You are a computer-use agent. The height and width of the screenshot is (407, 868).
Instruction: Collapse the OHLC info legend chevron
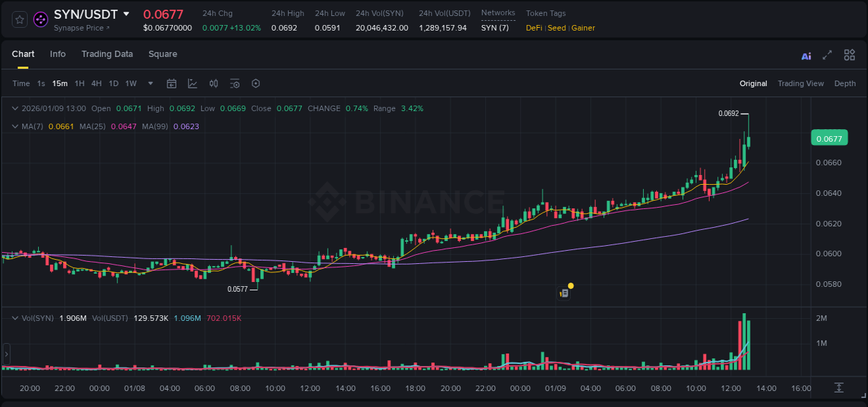[15, 108]
